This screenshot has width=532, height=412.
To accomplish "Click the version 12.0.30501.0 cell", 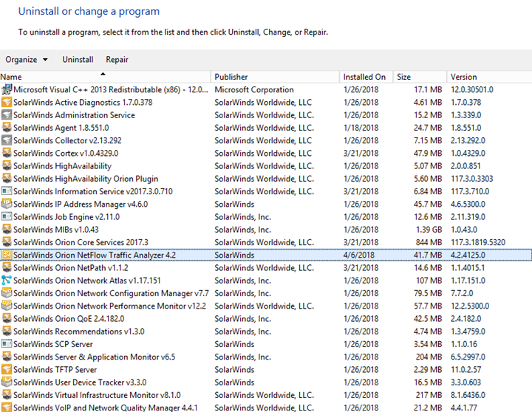I will tap(472, 90).
